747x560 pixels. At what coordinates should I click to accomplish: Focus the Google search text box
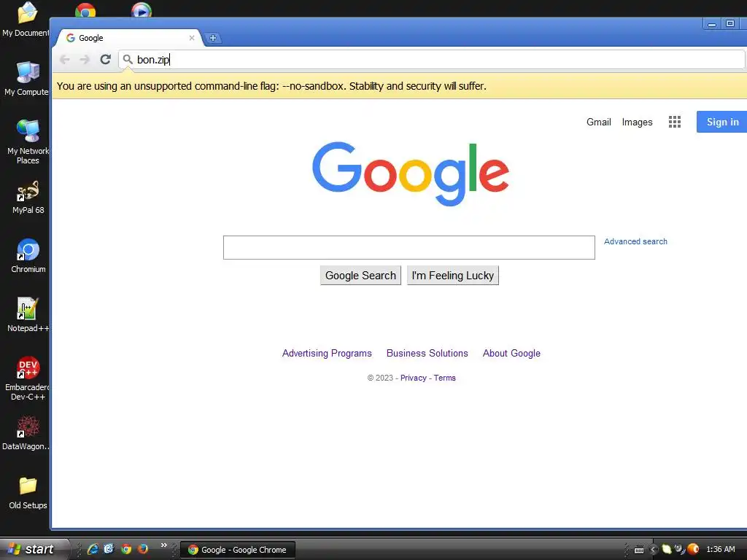point(409,248)
